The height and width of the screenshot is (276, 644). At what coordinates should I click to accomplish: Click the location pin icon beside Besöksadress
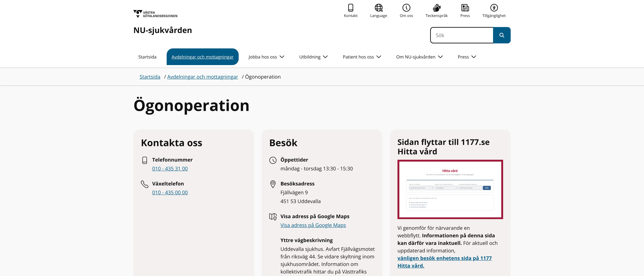(x=273, y=184)
